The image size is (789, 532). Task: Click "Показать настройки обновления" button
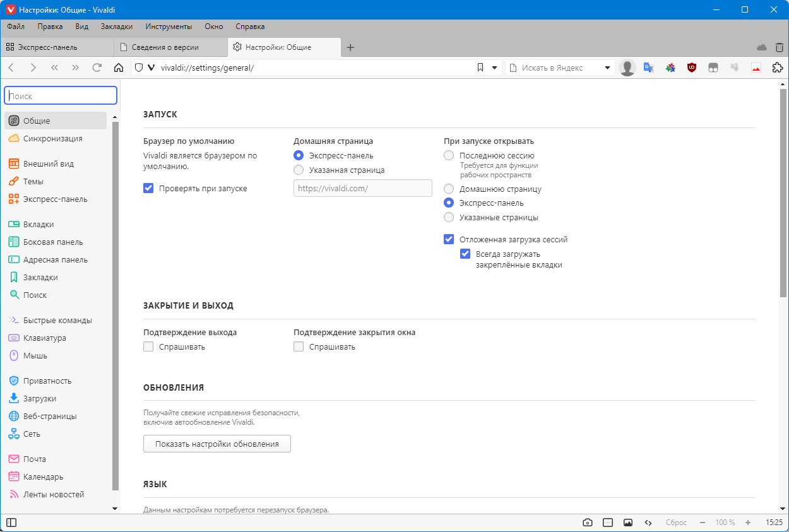pos(217,444)
